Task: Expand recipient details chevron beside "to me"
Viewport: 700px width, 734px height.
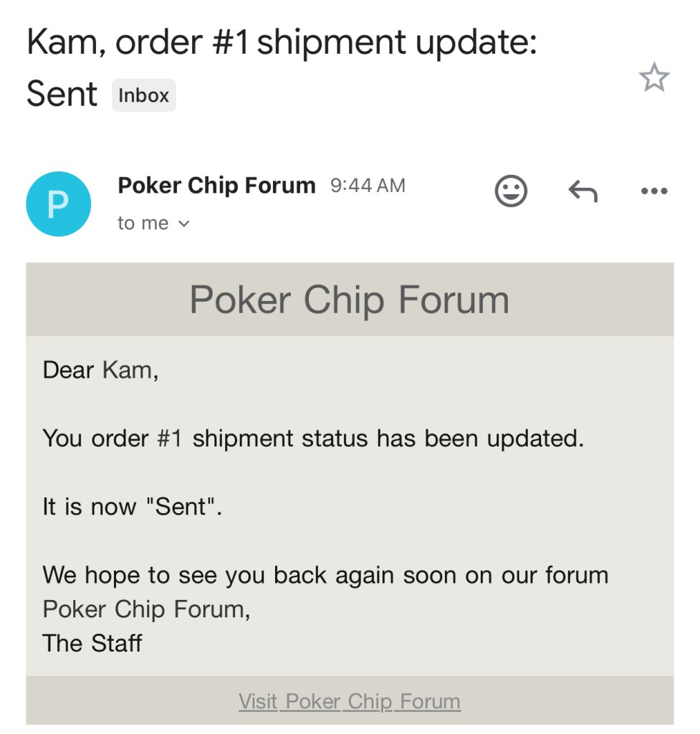Action: (x=184, y=224)
